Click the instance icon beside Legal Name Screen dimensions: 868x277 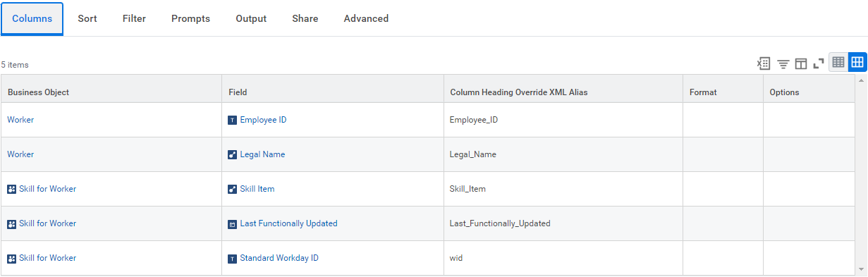click(x=233, y=155)
